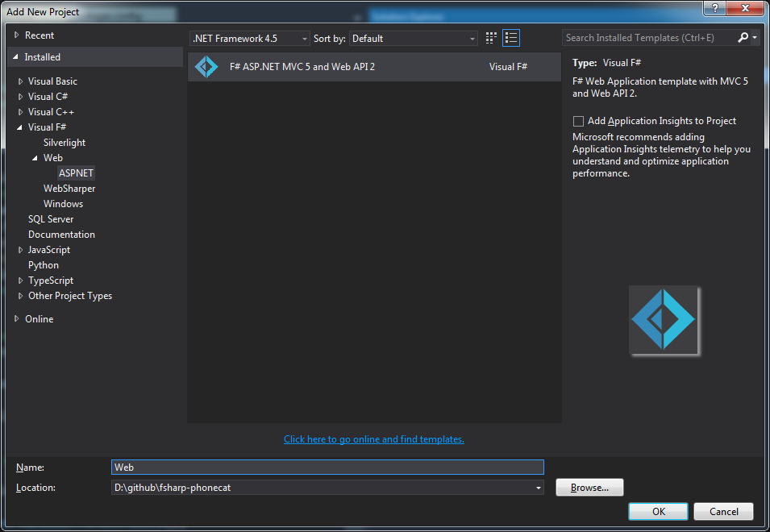Close the Add New Project dialog
The image size is (770, 532).
[745, 8]
